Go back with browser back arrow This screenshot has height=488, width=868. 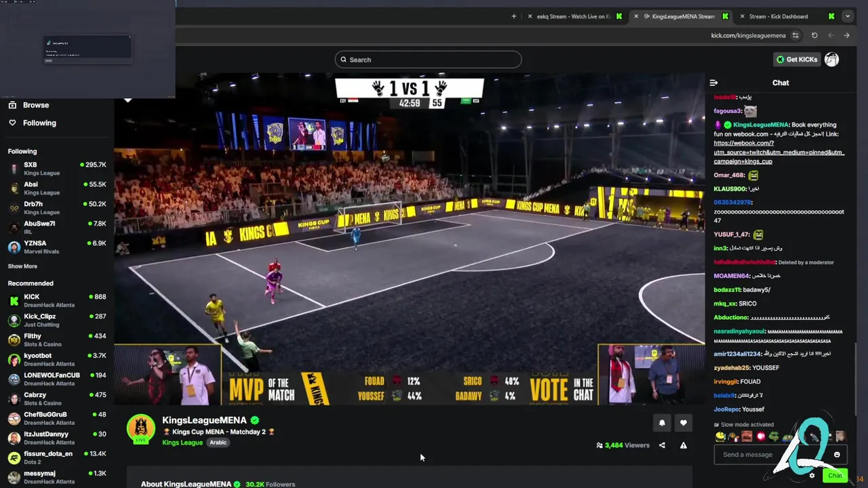831,35
